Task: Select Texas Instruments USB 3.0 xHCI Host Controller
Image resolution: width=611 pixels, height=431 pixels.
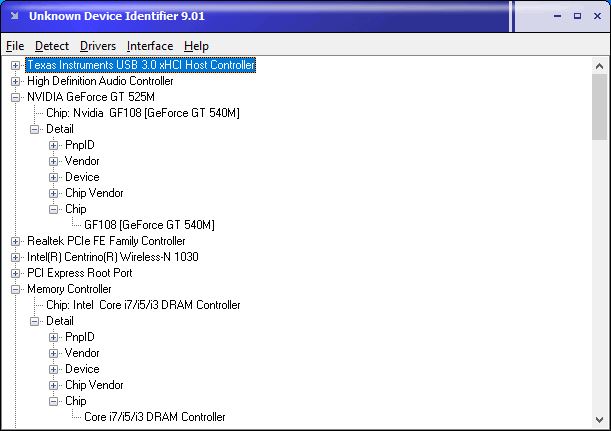Action: (x=141, y=65)
